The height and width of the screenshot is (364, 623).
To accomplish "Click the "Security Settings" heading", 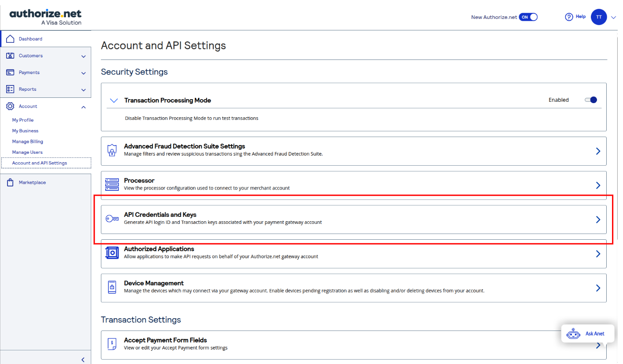I will click(x=134, y=72).
